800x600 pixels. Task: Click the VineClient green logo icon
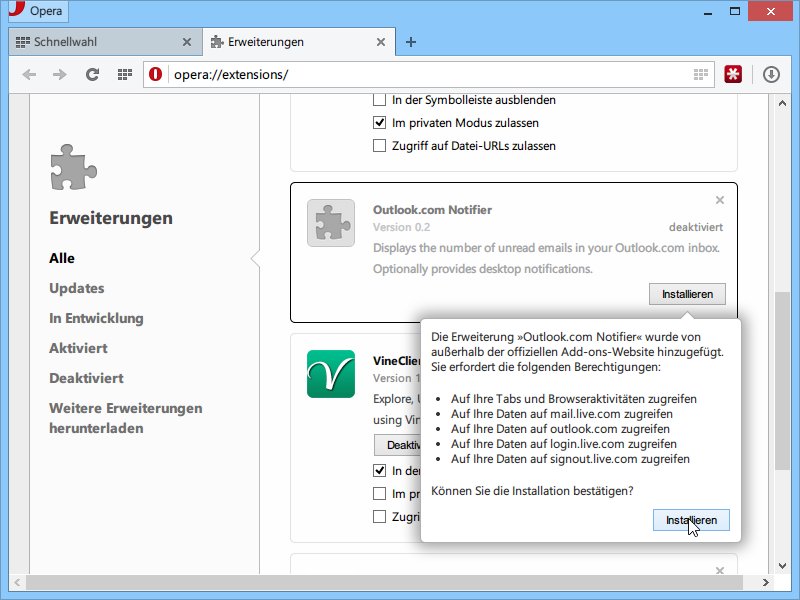pos(331,374)
